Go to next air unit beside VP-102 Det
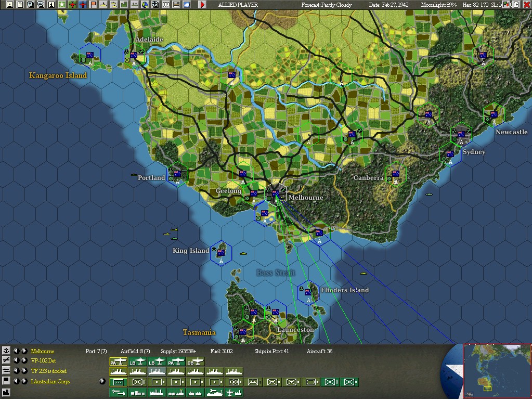Image resolution: width=532 pixels, height=401 pixels. pos(24,360)
